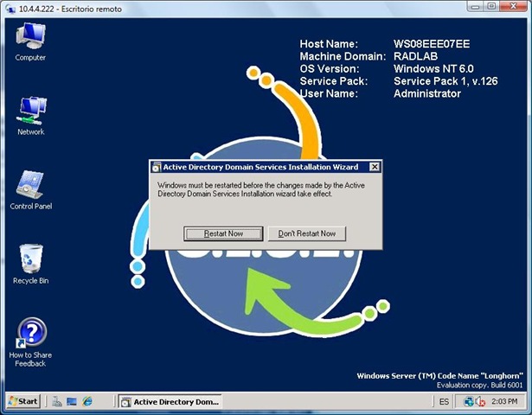The height and width of the screenshot is (415, 532).
Task: Open the Computer desktop icon
Action: (30, 41)
